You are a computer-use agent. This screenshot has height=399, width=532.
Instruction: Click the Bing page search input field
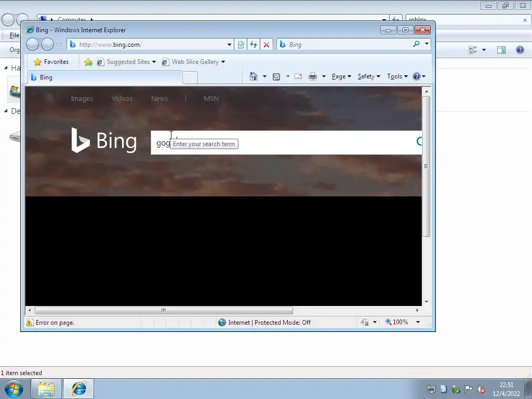[x=282, y=142]
